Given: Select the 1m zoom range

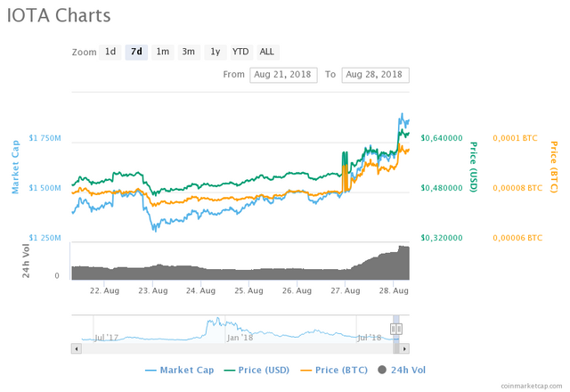Looking at the screenshot, I should pyautogui.click(x=162, y=52).
